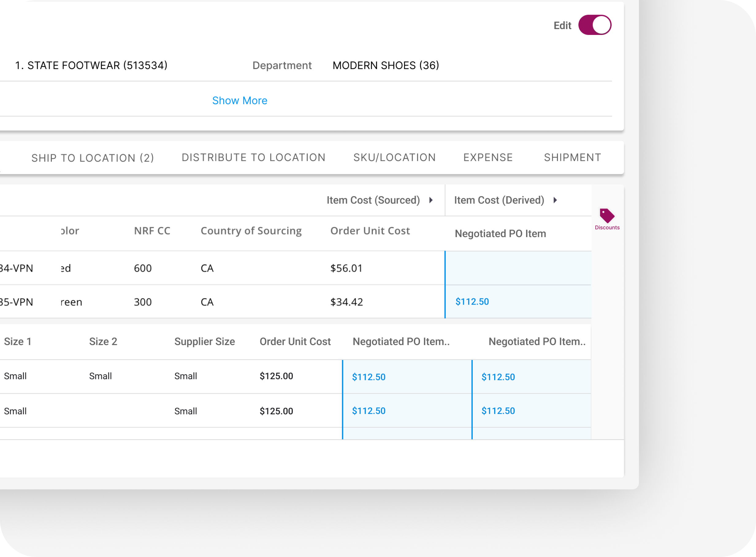Click the MODERN SHOES (36) department value

pyautogui.click(x=386, y=65)
